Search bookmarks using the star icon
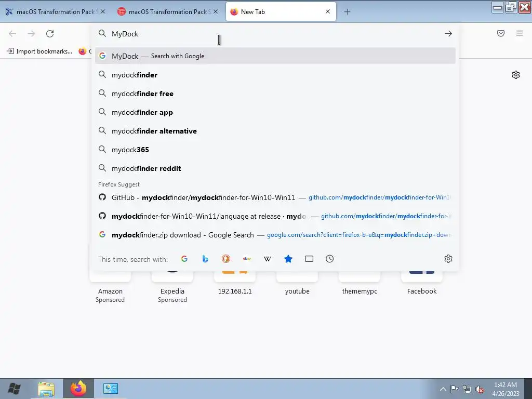 tap(288, 259)
